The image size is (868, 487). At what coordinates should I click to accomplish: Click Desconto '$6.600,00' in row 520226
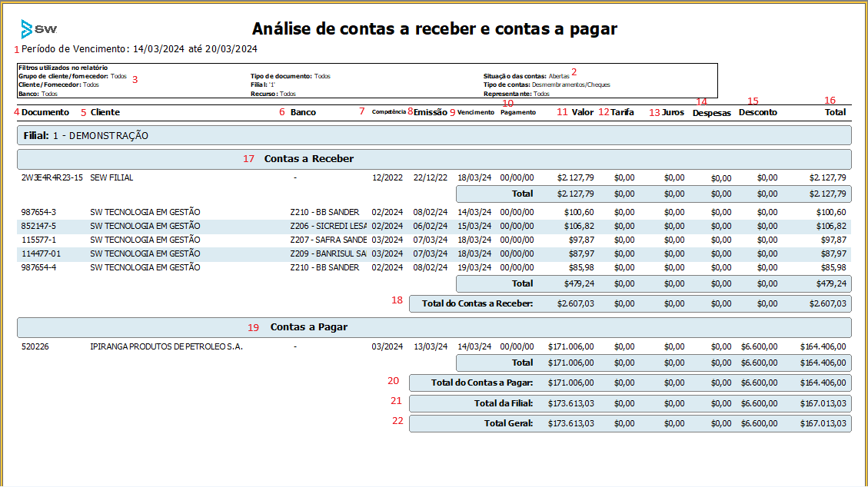759,346
